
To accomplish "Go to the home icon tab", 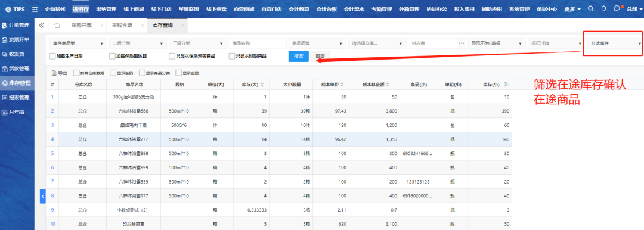I will (x=57, y=26).
